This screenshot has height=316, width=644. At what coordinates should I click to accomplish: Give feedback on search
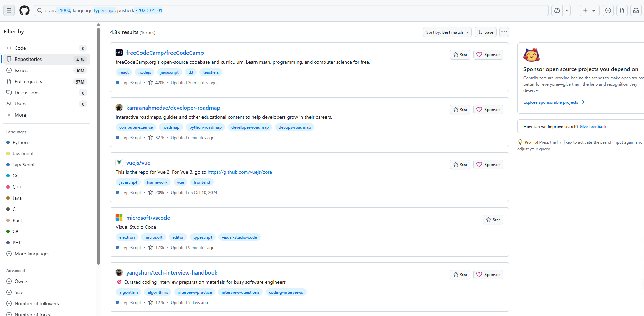(593, 127)
